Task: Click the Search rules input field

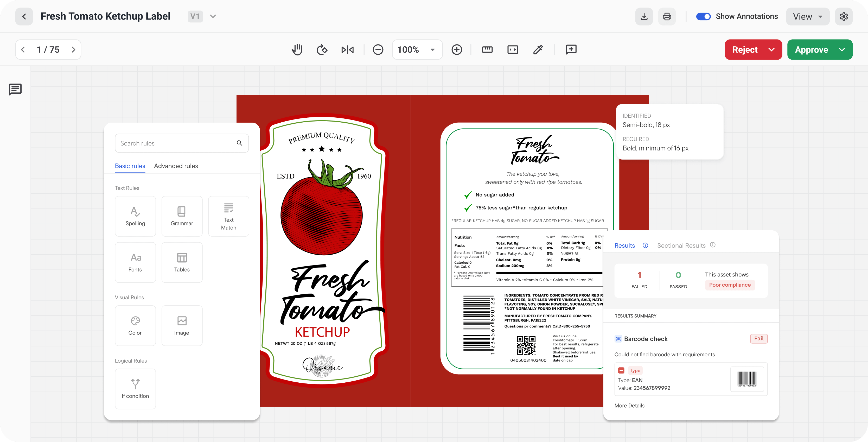Action: pyautogui.click(x=182, y=143)
